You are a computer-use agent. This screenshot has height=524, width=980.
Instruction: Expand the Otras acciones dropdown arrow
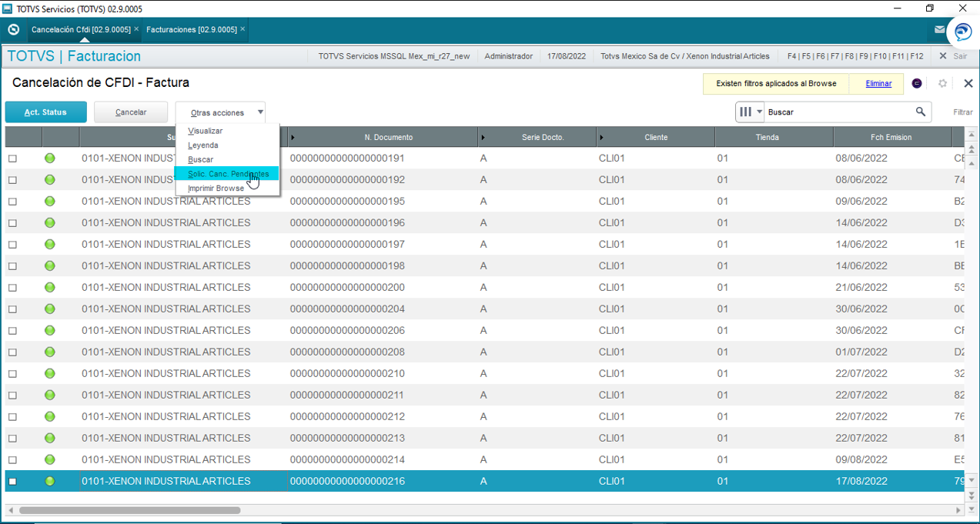click(260, 112)
